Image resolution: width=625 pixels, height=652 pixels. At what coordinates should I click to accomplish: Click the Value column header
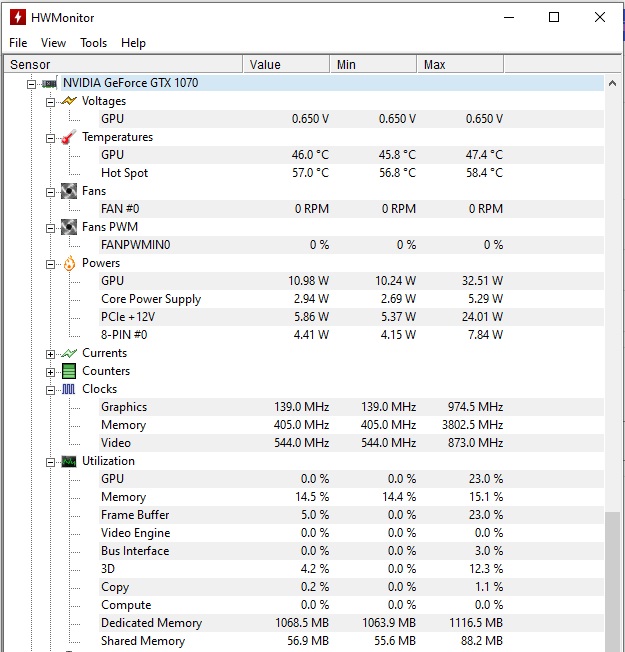[286, 64]
